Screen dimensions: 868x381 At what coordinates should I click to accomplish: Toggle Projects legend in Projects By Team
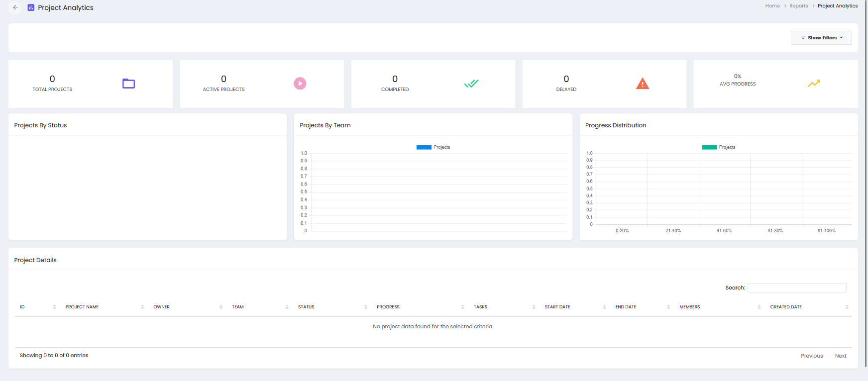point(433,147)
